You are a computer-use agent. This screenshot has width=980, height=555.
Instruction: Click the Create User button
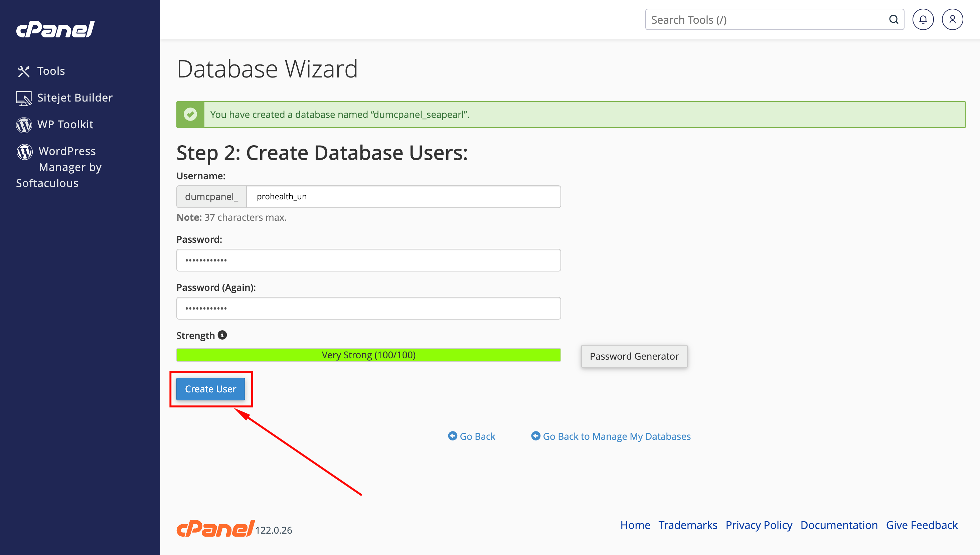pos(210,389)
